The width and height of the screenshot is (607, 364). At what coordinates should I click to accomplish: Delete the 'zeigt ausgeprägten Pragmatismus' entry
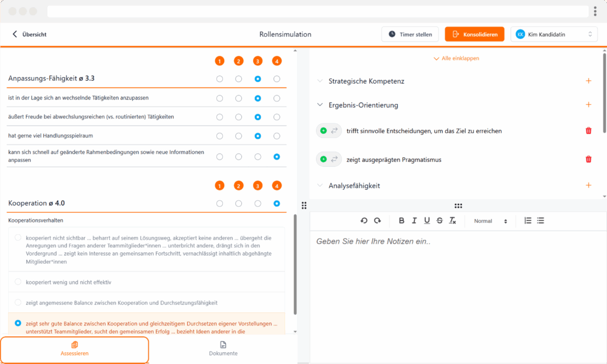tap(588, 159)
